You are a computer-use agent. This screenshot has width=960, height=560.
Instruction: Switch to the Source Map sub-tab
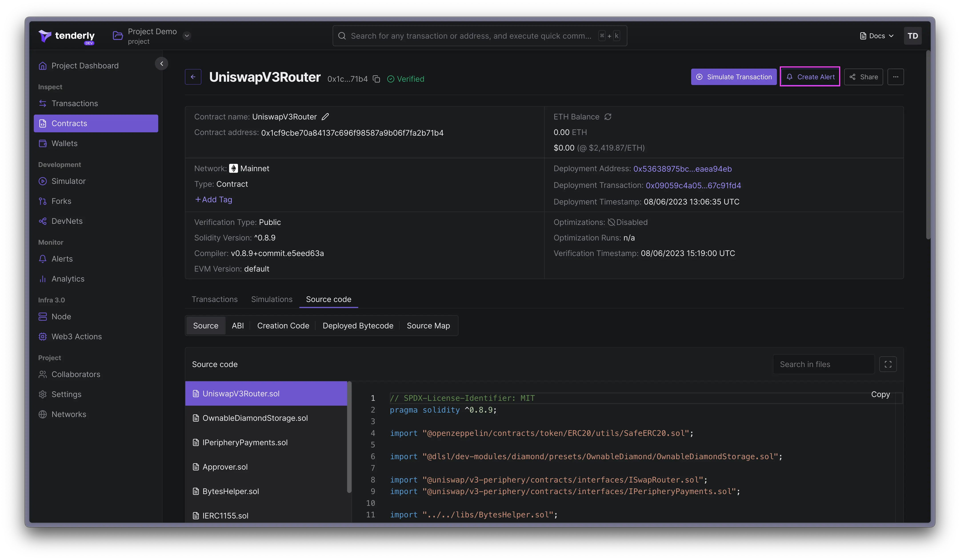pos(428,326)
